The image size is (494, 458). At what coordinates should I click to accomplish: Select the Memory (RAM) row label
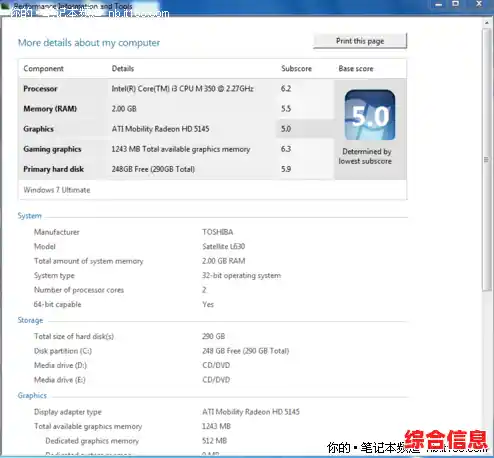[x=50, y=109]
